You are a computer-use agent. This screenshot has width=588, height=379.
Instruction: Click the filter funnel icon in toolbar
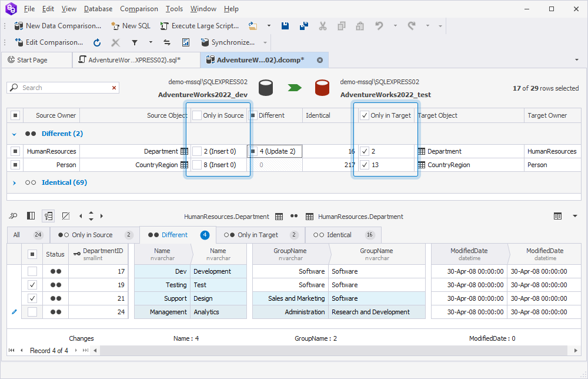point(134,42)
